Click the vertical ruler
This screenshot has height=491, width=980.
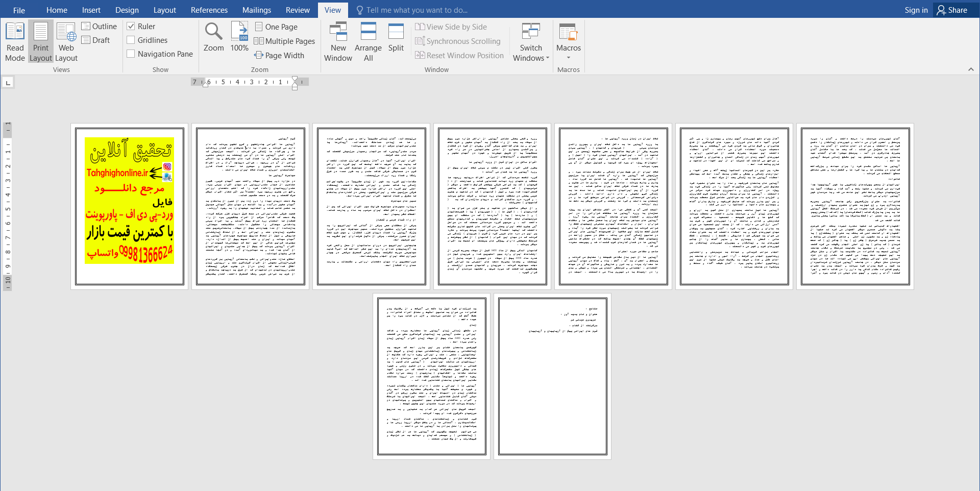[x=8, y=206]
